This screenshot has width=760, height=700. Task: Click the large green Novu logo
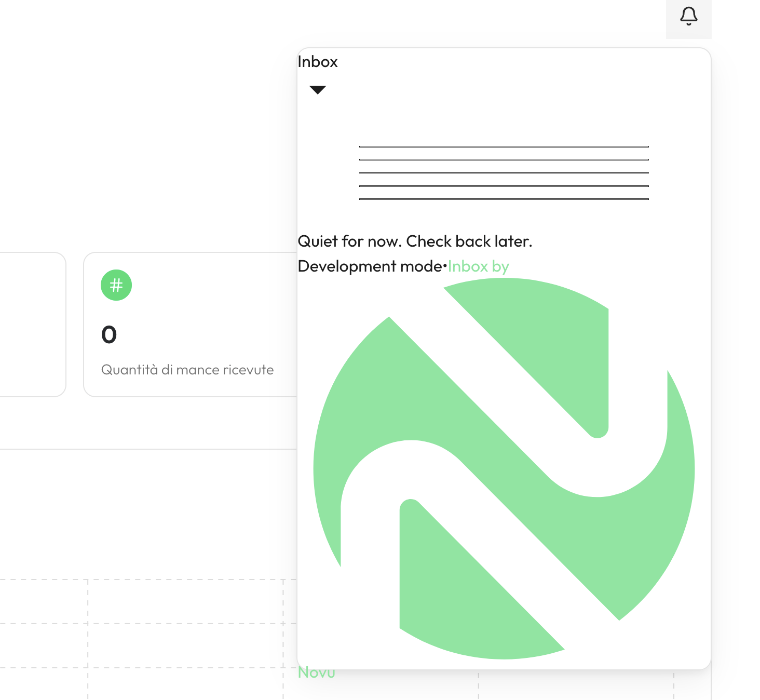click(x=504, y=469)
